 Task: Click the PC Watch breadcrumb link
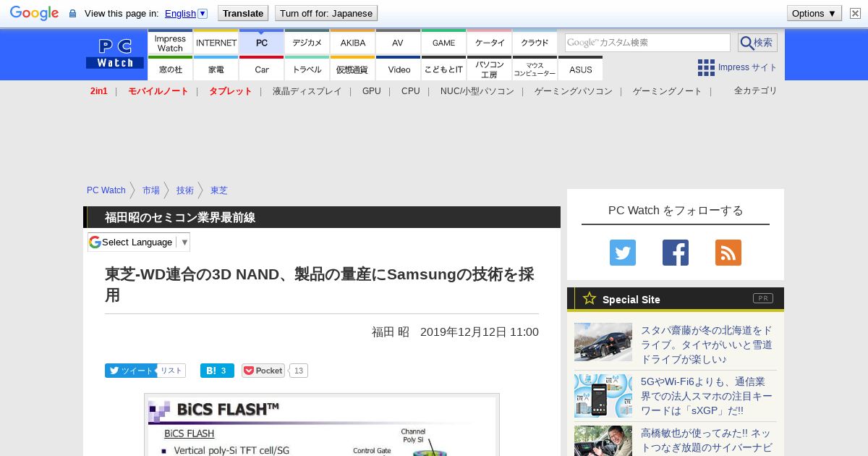(x=106, y=190)
